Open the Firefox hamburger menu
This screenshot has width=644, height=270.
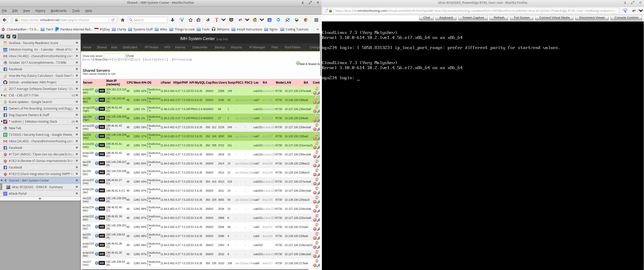316,20
